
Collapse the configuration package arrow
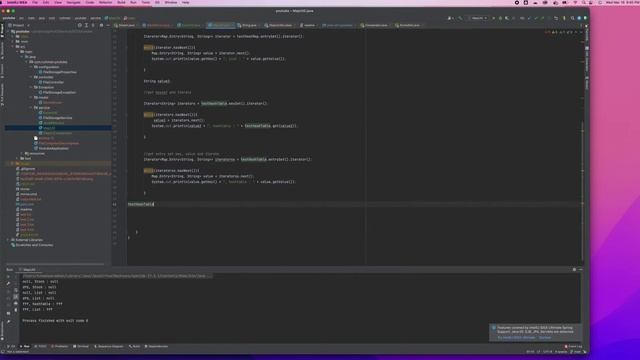pos(31,67)
